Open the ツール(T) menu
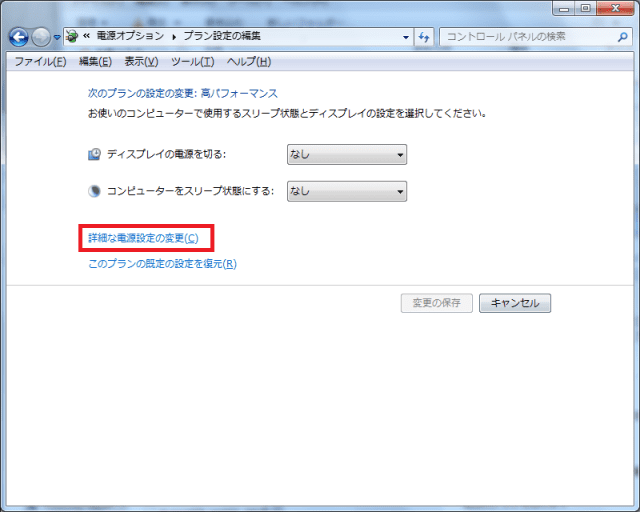640x512 pixels. (192, 62)
